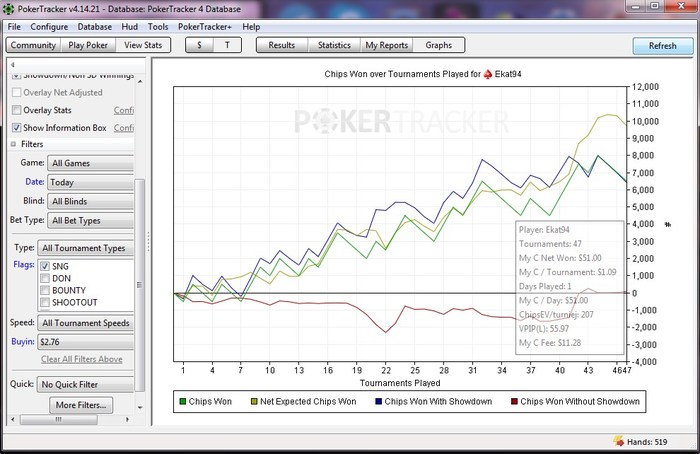Click the Clear All Filters Above link
Screen dimensions: 700x454
[82, 359]
